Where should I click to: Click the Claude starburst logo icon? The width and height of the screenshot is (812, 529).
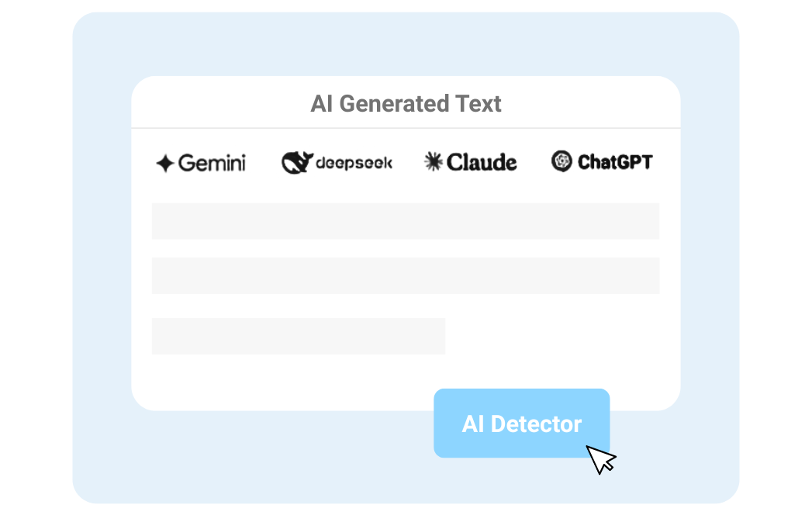pyautogui.click(x=433, y=161)
